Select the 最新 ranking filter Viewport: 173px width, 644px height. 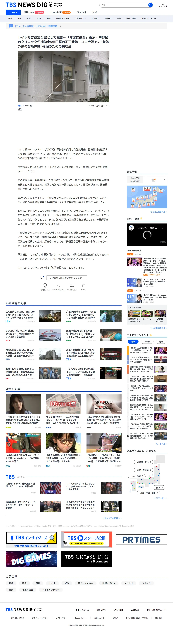pos(133,342)
